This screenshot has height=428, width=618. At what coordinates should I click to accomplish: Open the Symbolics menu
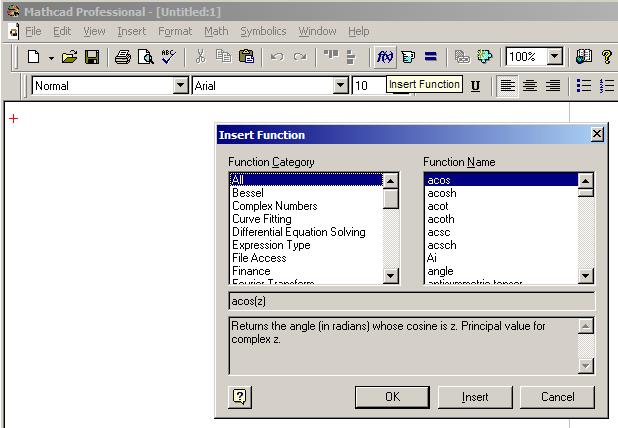tap(263, 32)
